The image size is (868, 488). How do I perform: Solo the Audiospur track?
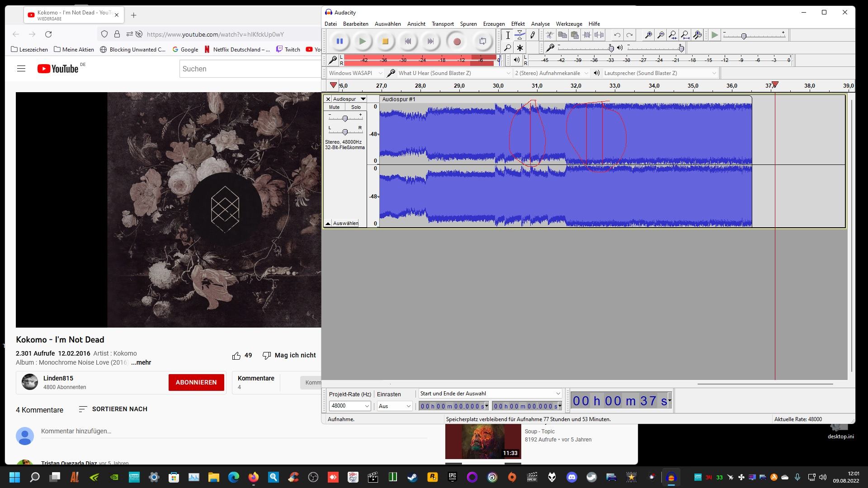pos(356,107)
